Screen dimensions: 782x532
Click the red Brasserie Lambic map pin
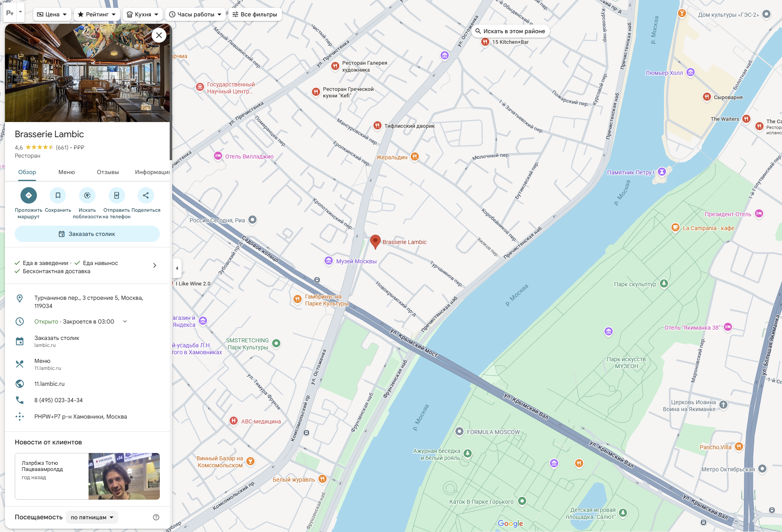point(375,242)
